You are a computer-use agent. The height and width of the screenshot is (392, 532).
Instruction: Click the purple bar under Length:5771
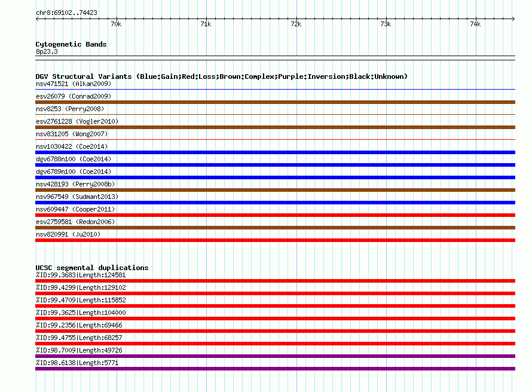[275, 369]
